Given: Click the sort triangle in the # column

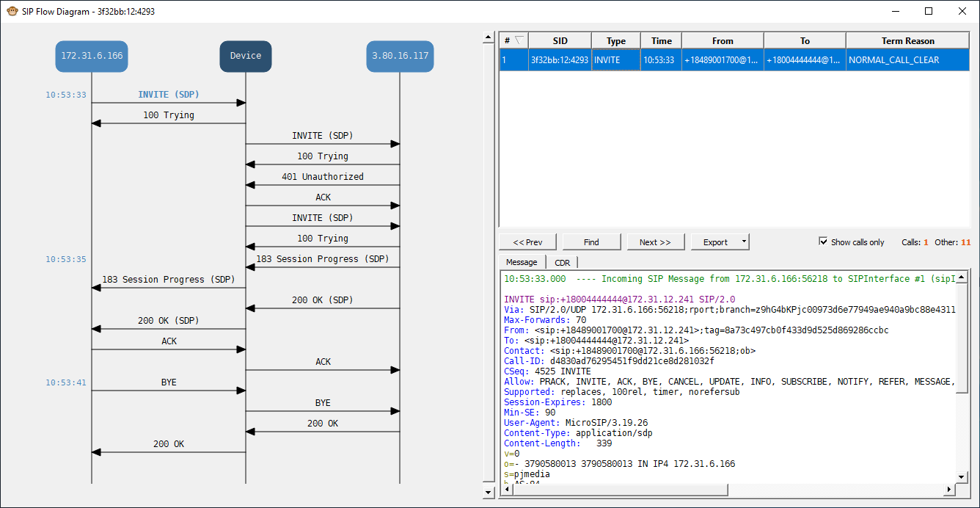Looking at the screenshot, I should (x=519, y=40).
